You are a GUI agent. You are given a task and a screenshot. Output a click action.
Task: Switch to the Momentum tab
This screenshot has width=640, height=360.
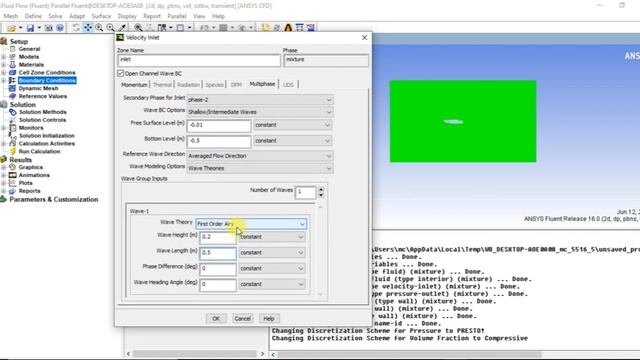134,85
